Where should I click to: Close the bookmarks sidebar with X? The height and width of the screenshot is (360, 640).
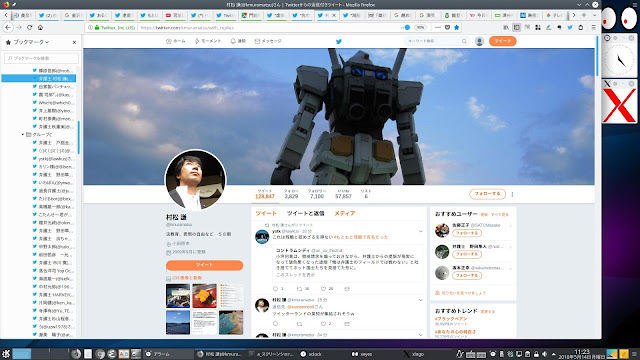[x=74, y=42]
